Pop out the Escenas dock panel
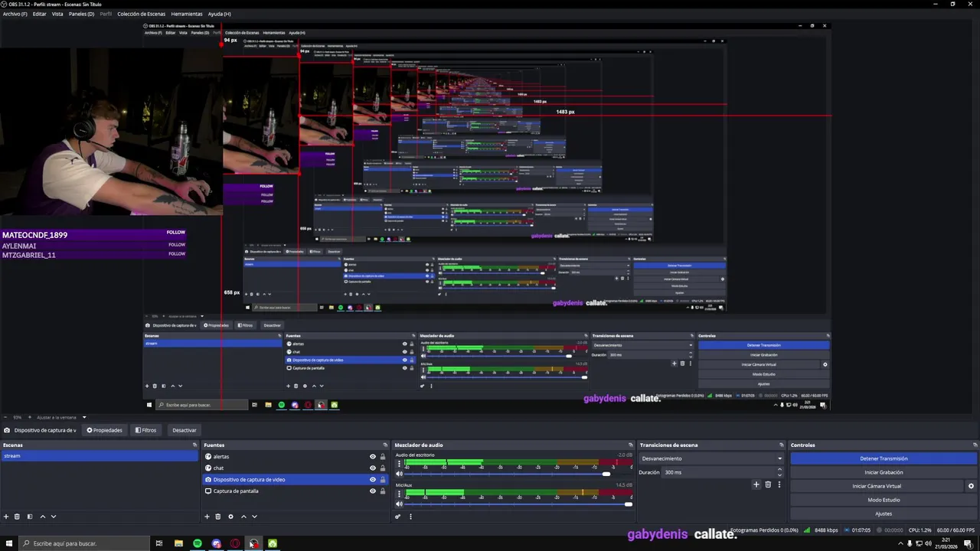This screenshot has width=980, height=551. click(195, 445)
